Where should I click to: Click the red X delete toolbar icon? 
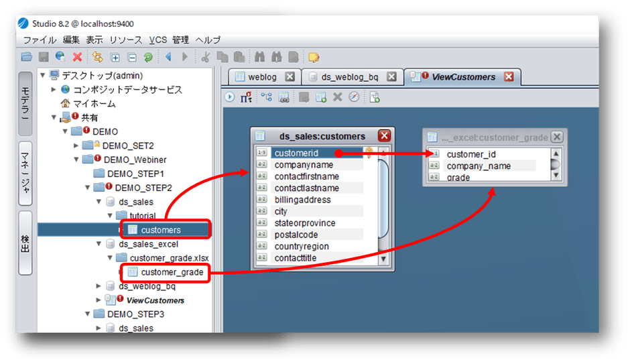(x=77, y=58)
